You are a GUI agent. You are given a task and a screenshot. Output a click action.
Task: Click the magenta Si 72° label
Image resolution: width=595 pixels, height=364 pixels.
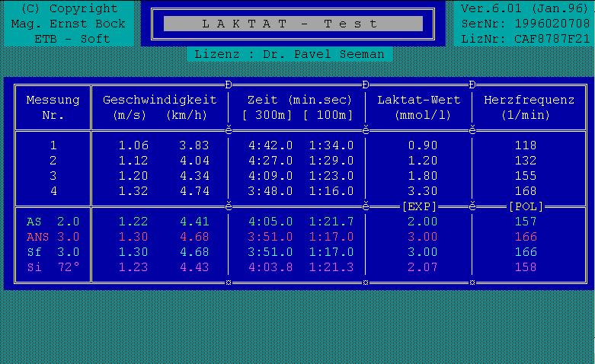click(53, 267)
